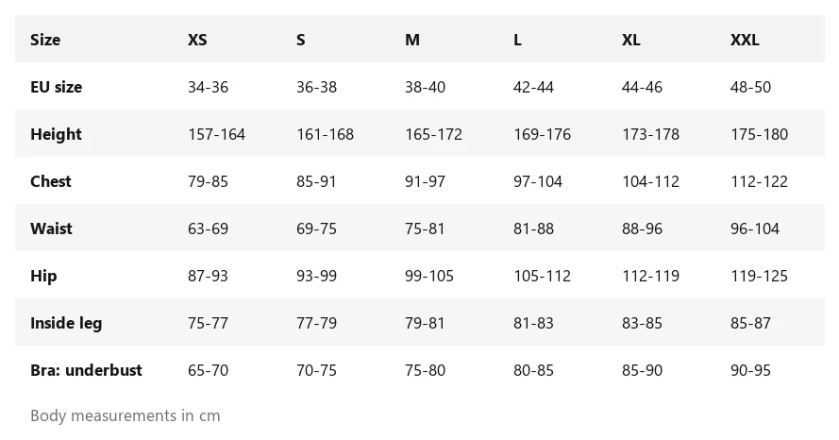The image size is (839, 440).
Task: Click the Bra: underbust row label
Action: point(86,370)
